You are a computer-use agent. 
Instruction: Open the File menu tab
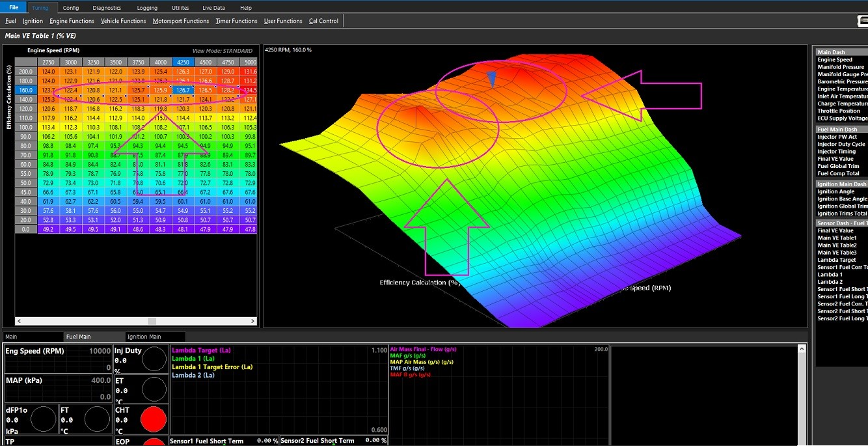point(14,7)
